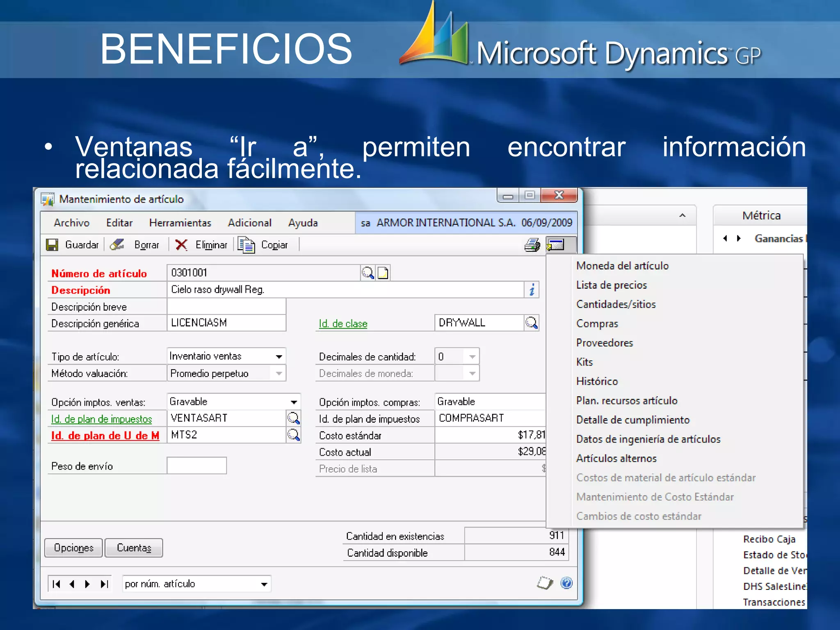Viewport: 840px width, 630px height.
Task: Click Transacciones in background list
Action: (774, 602)
